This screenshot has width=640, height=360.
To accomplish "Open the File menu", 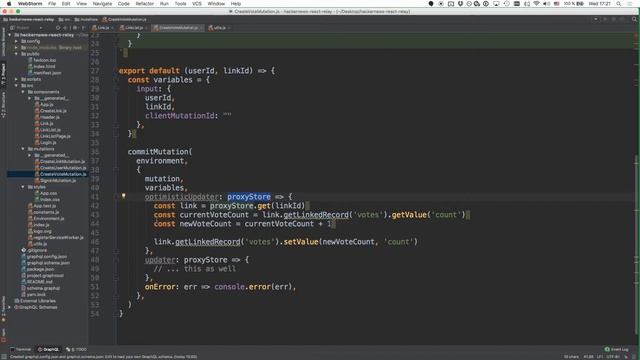I will point(52,4).
